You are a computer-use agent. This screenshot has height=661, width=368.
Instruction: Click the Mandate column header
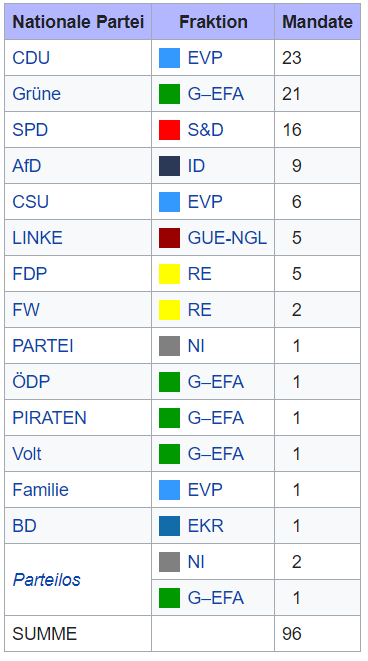[317, 22]
